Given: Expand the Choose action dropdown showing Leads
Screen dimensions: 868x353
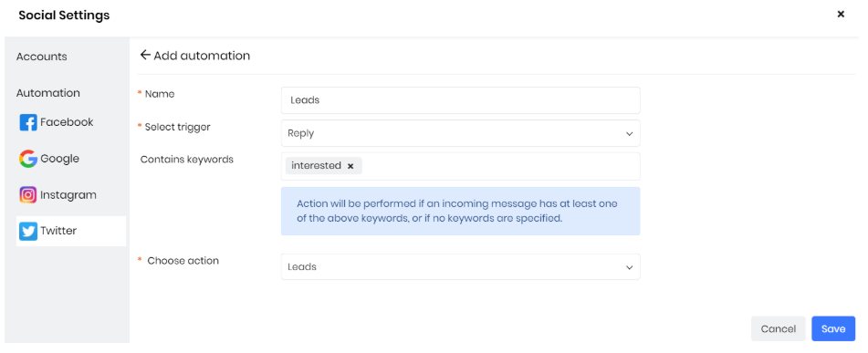Looking at the screenshot, I should coord(461,266).
